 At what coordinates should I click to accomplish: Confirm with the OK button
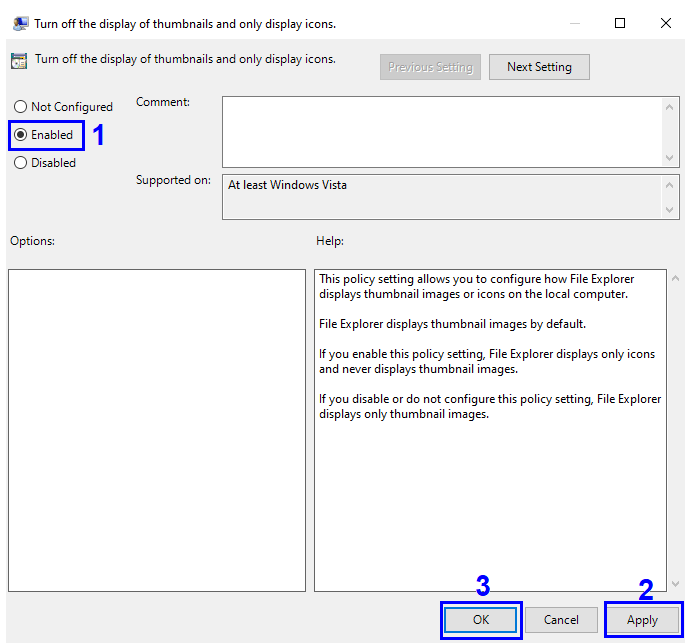[481, 620]
